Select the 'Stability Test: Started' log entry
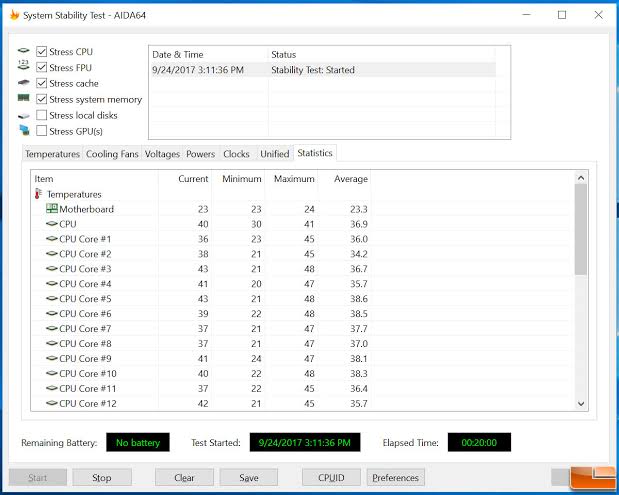This screenshot has height=495, width=619. [x=322, y=70]
